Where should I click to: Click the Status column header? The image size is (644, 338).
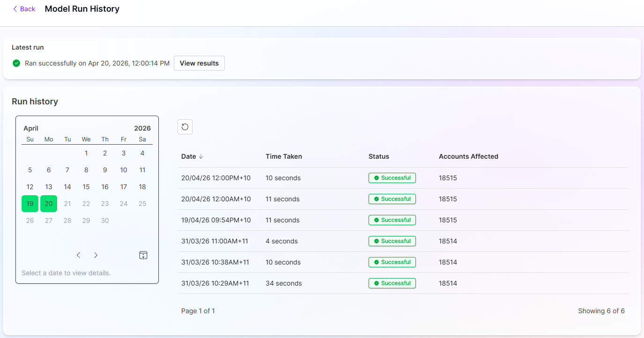(379, 156)
